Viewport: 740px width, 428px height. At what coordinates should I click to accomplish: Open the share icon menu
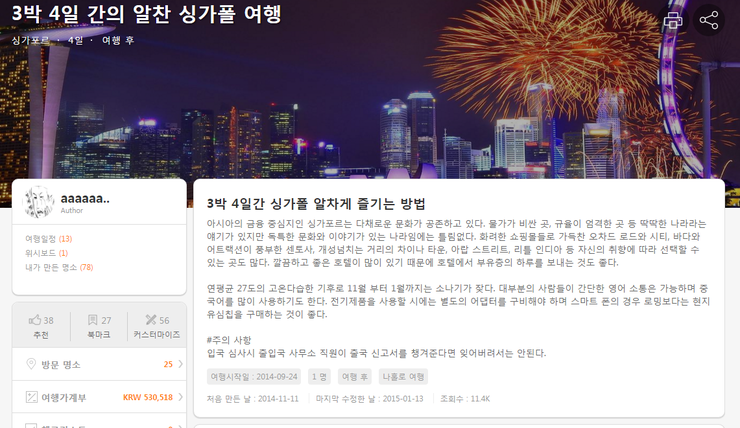coord(708,20)
